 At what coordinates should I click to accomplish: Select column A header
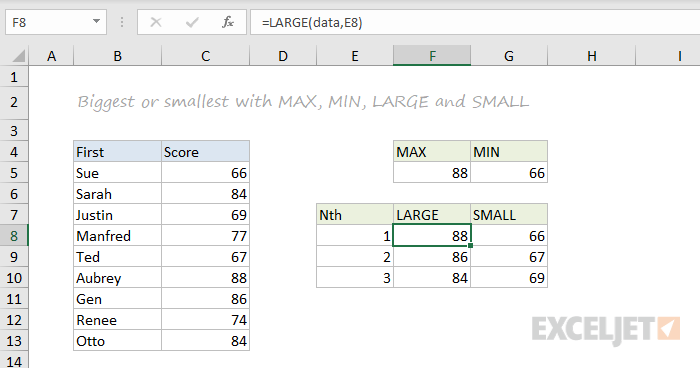coord(51,56)
